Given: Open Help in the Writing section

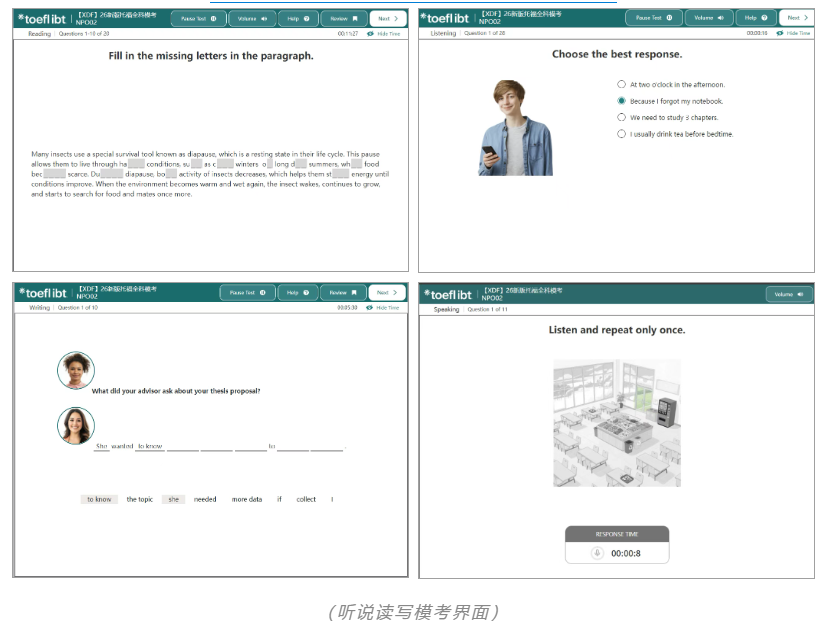Looking at the screenshot, I should (x=297, y=292).
